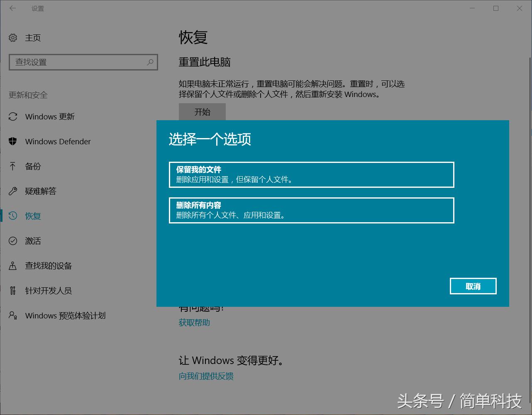Select the 恢复 (Recovery) sidebar icon
Viewport: 532px width, 415px height.
(13, 216)
